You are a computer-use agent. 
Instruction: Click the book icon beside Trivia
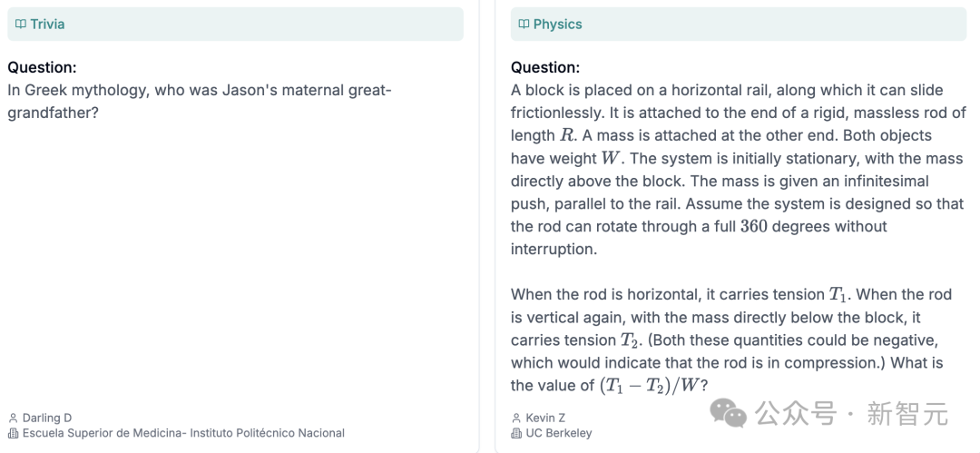(21, 25)
